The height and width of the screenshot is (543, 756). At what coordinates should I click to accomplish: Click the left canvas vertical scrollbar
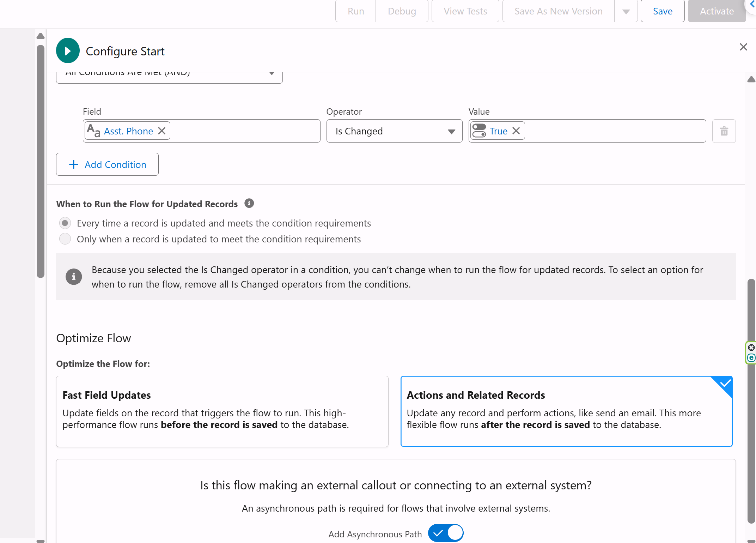41,162
